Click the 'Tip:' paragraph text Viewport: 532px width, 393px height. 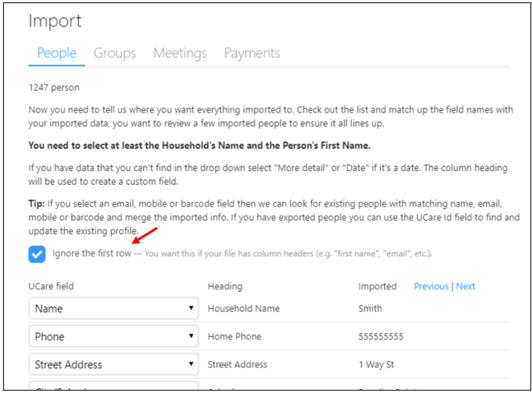click(274, 217)
